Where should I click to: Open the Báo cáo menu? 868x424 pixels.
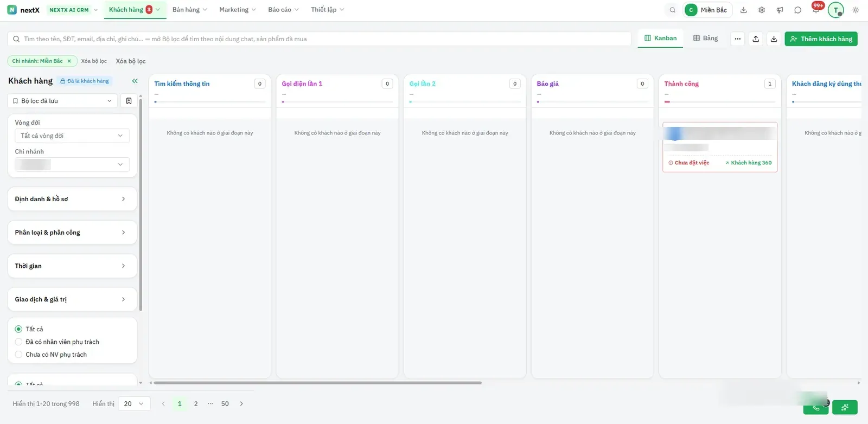(x=284, y=10)
